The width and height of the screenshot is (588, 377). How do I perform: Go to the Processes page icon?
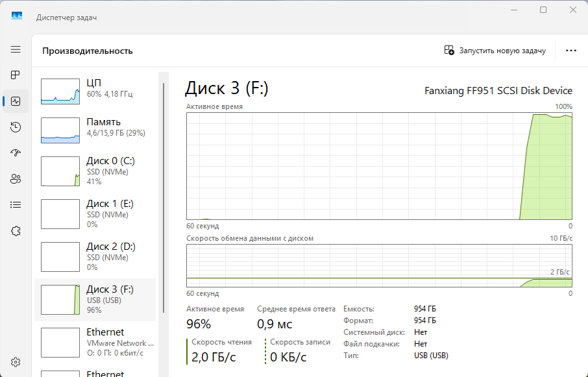tap(16, 75)
